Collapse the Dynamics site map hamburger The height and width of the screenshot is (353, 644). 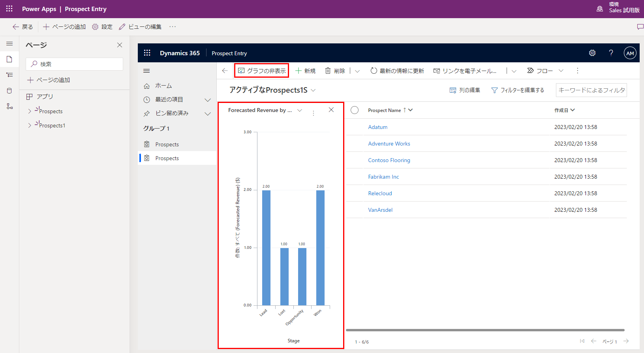point(146,71)
